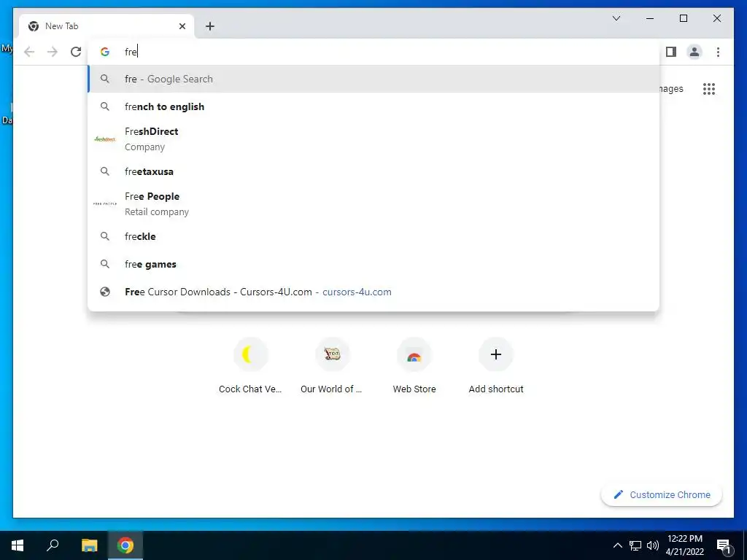747x560 pixels.
Task: Select the 'fre - Google Search' suggestion
Action: click(373, 79)
